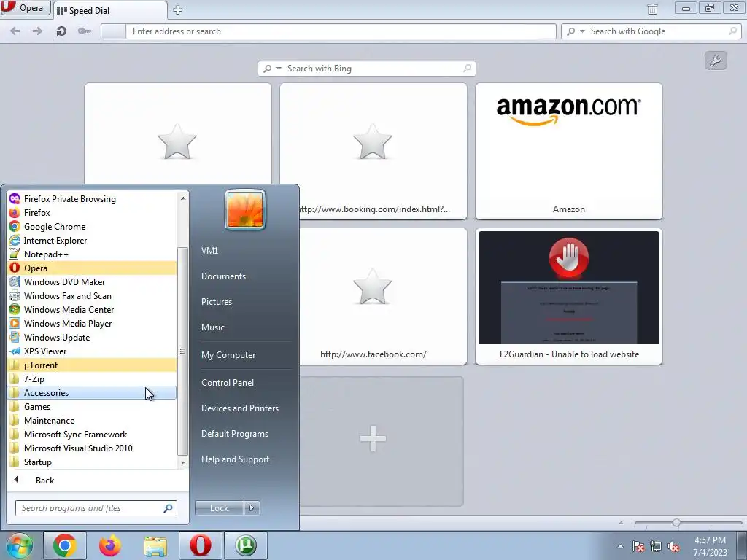Screen dimensions: 747x560
Task: Expand the µTorrent folder
Action: tap(92, 365)
